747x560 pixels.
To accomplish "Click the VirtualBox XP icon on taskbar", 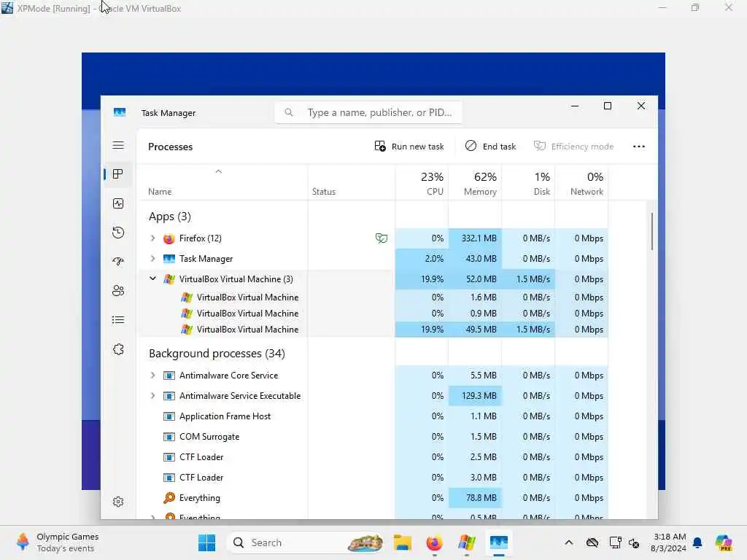I will [466, 542].
